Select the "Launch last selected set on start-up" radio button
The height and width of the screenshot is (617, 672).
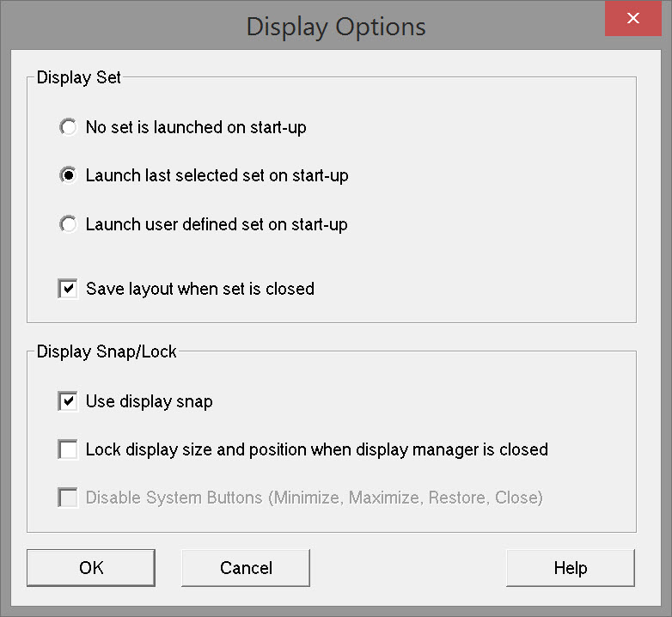[x=68, y=175]
